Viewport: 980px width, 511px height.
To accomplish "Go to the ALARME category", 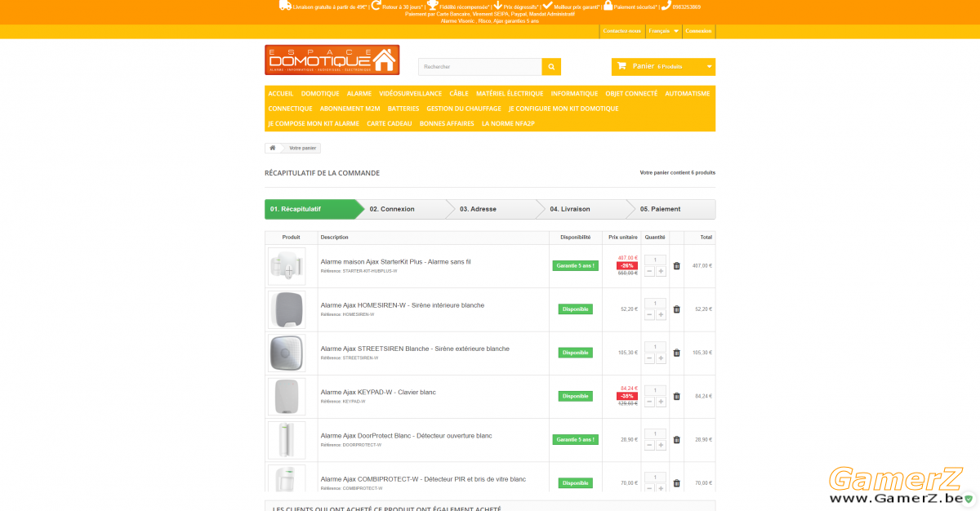I will 359,94.
